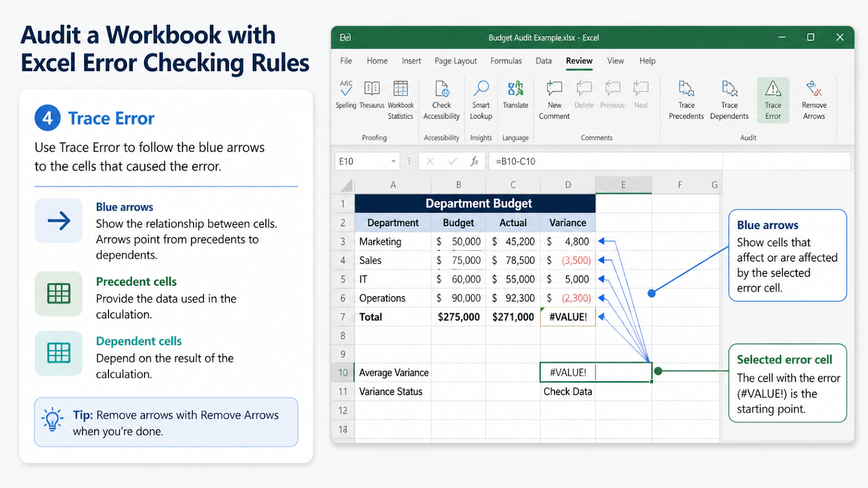This screenshot has height=488, width=868.
Task: Click the Delete comment button
Action: pos(584,94)
